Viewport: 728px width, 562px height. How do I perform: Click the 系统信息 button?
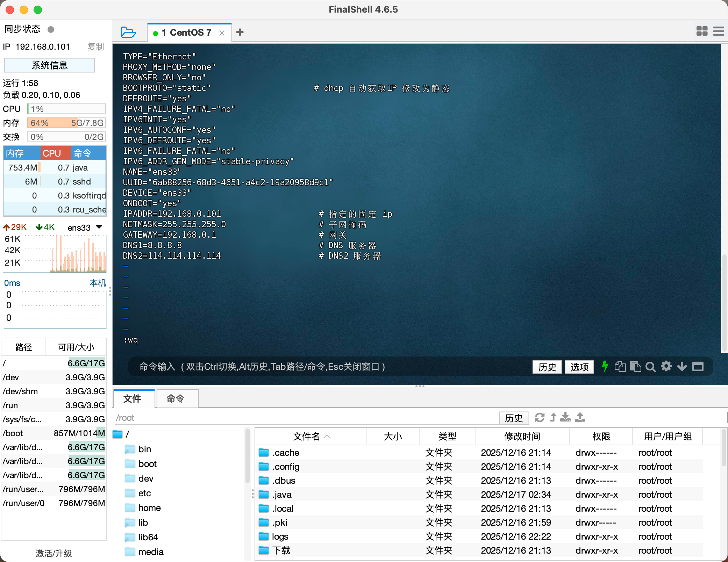tap(49, 65)
